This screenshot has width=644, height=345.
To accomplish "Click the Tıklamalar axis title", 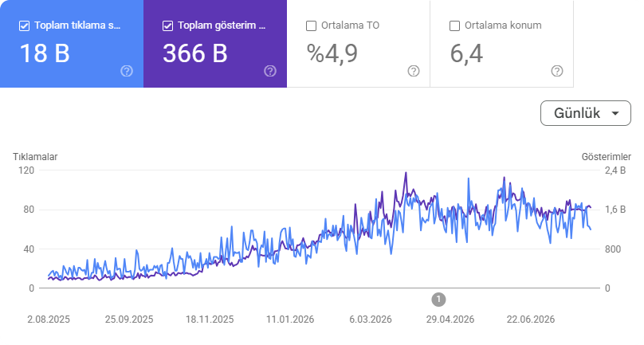I will (35, 156).
